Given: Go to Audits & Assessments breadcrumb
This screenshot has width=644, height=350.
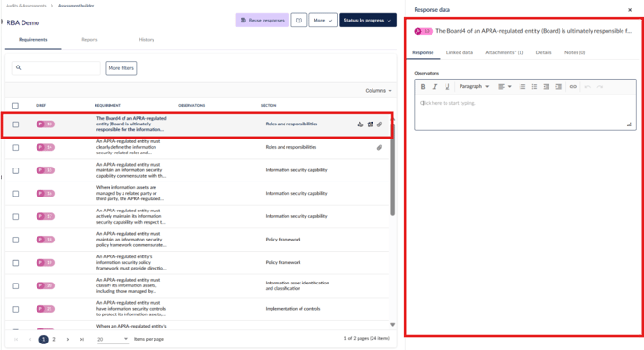Looking at the screenshot, I should 26,6.
